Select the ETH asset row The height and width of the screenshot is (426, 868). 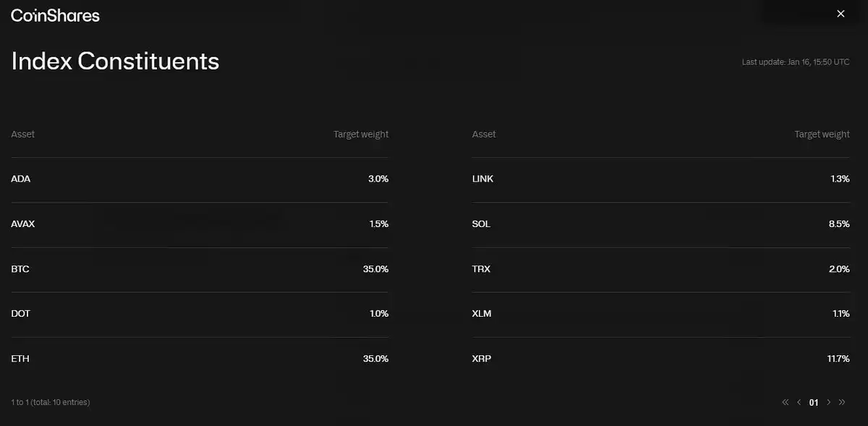coord(200,359)
